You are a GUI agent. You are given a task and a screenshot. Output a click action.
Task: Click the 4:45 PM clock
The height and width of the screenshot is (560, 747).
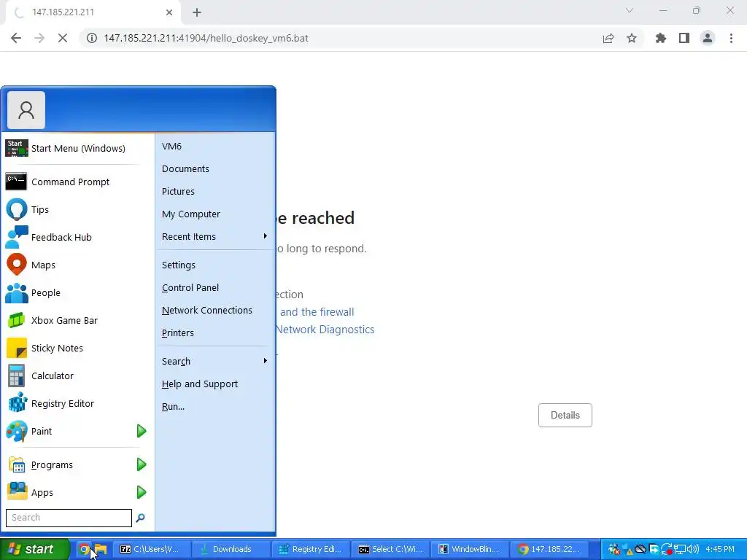coord(720,549)
